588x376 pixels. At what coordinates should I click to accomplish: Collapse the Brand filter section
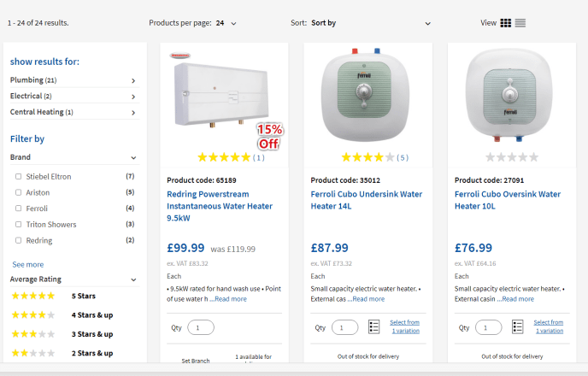(133, 157)
